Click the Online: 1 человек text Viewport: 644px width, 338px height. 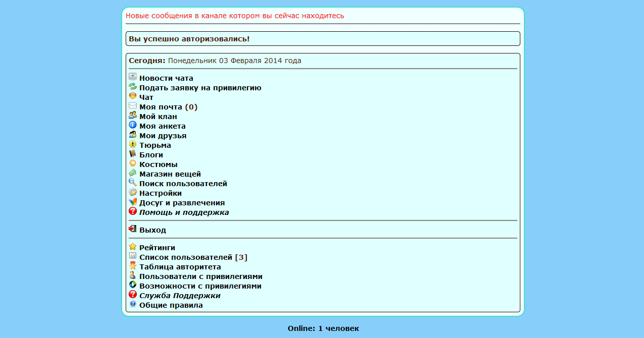324,328
